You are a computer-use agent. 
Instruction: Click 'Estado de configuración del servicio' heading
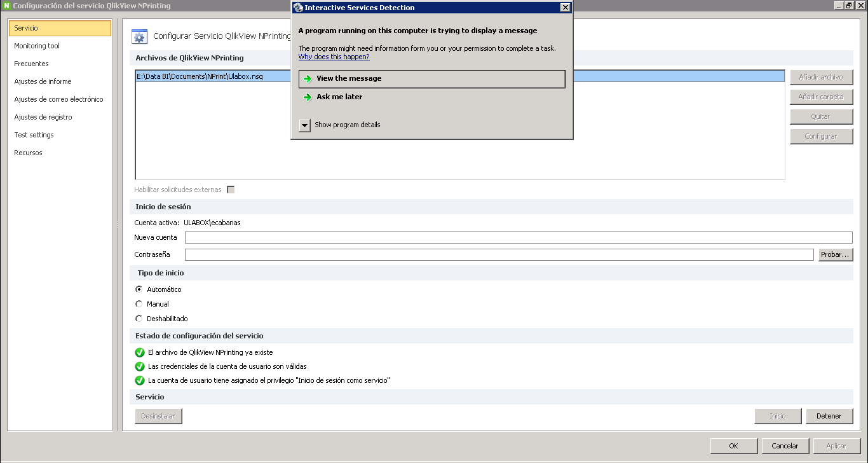pyautogui.click(x=200, y=336)
